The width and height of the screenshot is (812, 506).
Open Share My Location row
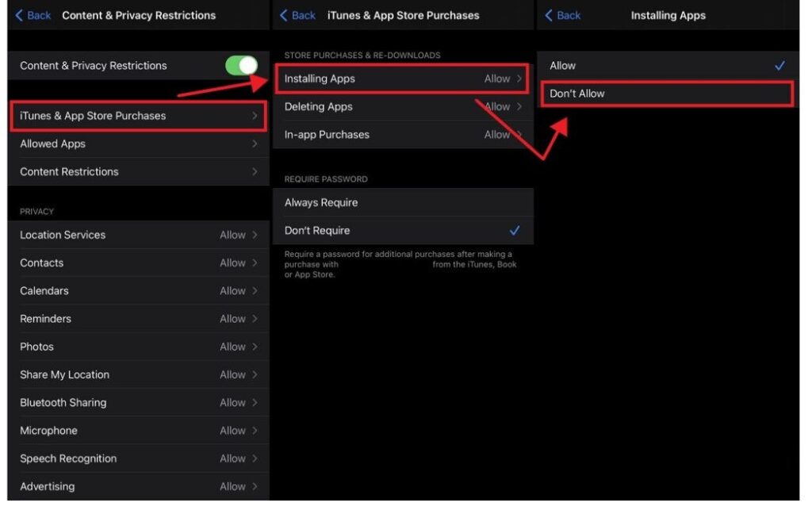coord(138,375)
